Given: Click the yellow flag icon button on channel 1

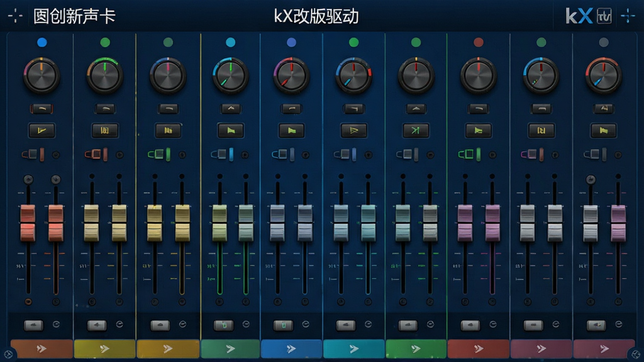Looking at the screenshot, I should point(42,131).
